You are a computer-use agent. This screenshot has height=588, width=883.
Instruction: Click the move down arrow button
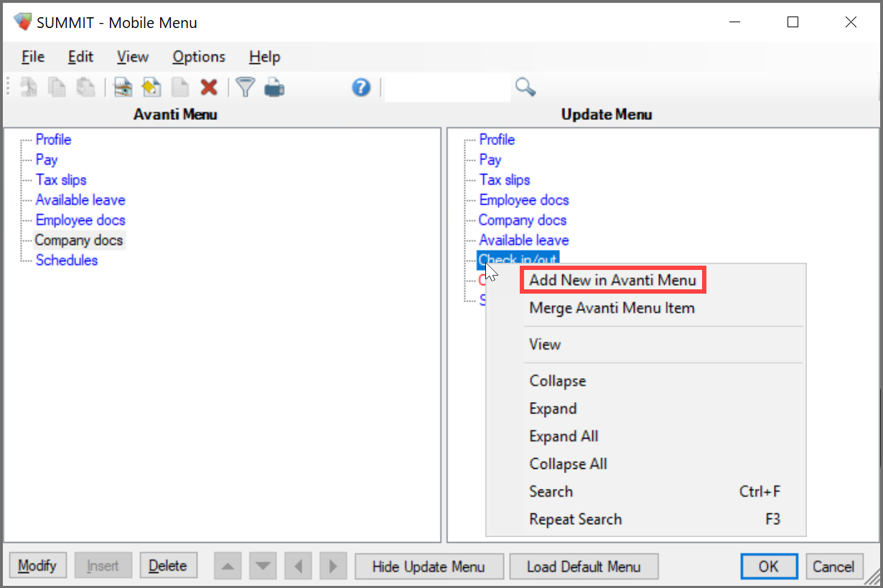coord(263,566)
